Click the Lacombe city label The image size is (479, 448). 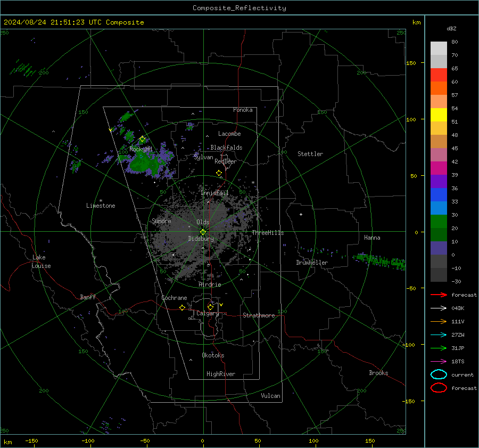point(229,134)
